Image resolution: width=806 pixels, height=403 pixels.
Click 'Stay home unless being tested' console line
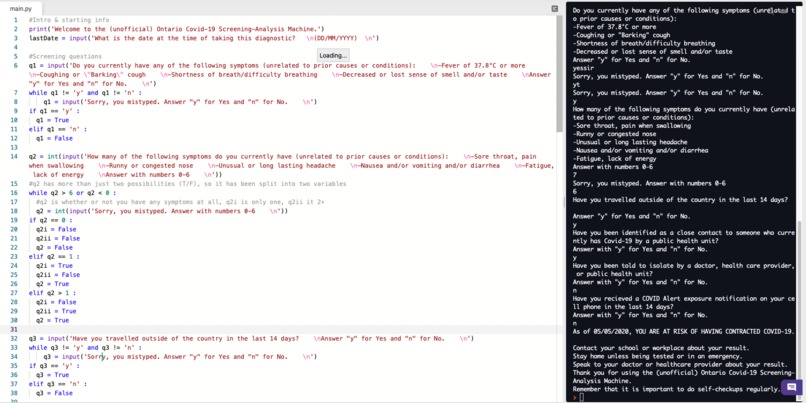pyautogui.click(x=657, y=356)
